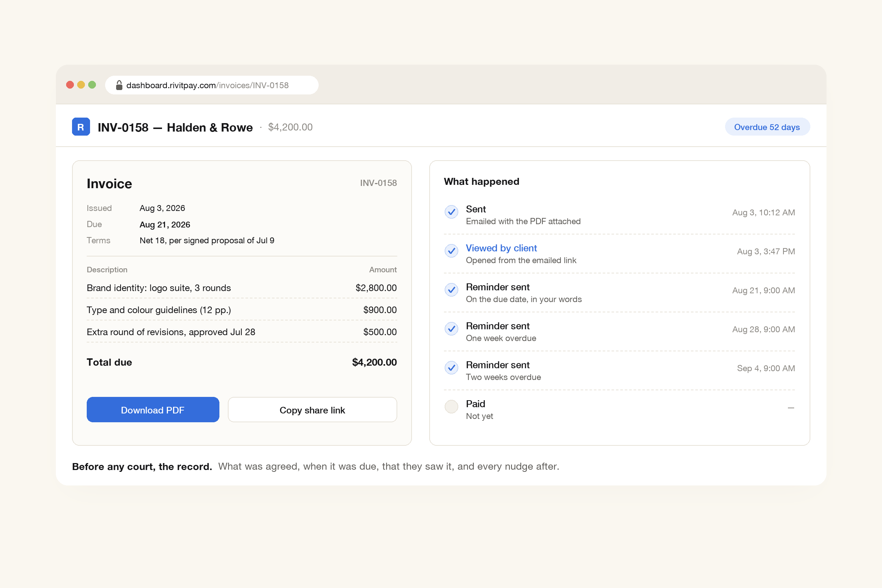Select the Brand identity: logo suite line item
The image size is (882, 588).
pos(159,288)
